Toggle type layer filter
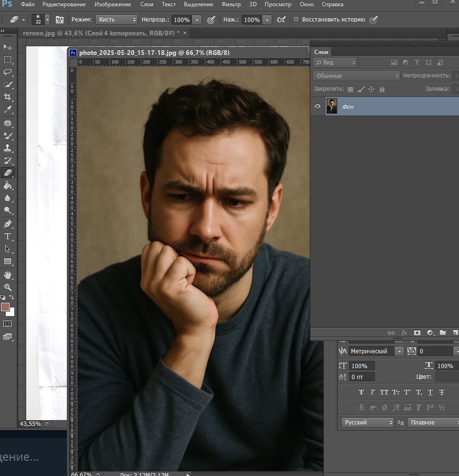 click(x=417, y=62)
